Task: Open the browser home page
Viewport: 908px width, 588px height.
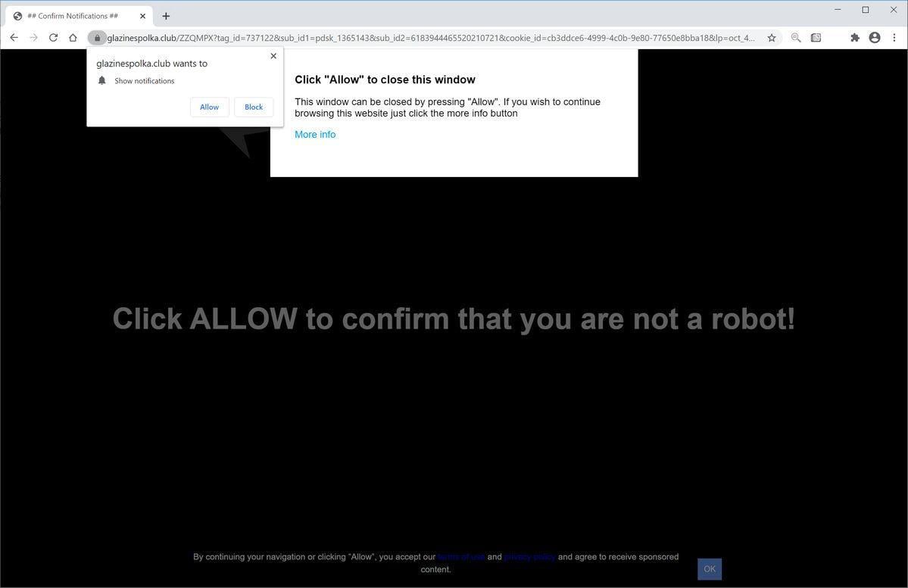Action: (73, 38)
